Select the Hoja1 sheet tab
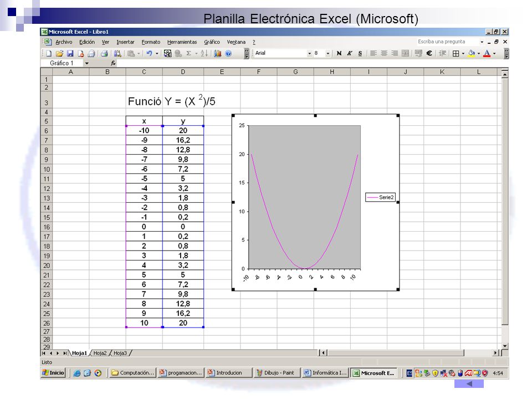Image resolution: width=532 pixels, height=399 pixels. pyautogui.click(x=79, y=353)
